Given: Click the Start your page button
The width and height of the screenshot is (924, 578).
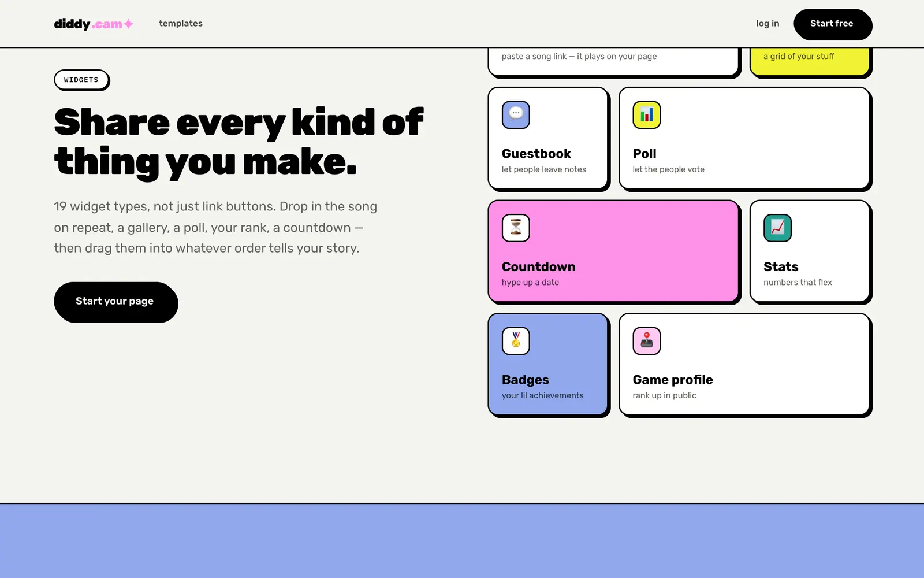Looking at the screenshot, I should 115,302.
